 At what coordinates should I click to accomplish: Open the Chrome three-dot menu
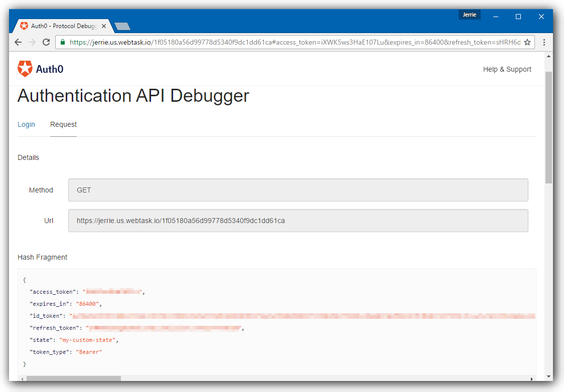pyautogui.click(x=544, y=43)
